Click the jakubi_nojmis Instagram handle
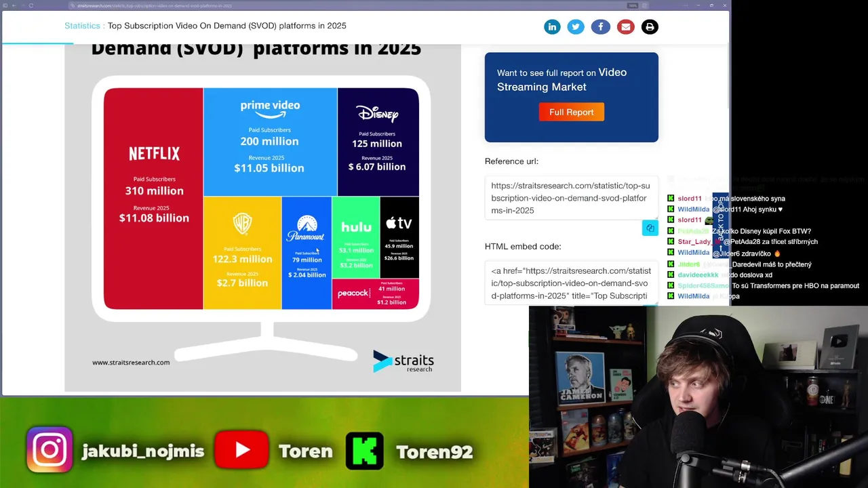Image resolution: width=868 pixels, height=488 pixels. (142, 451)
